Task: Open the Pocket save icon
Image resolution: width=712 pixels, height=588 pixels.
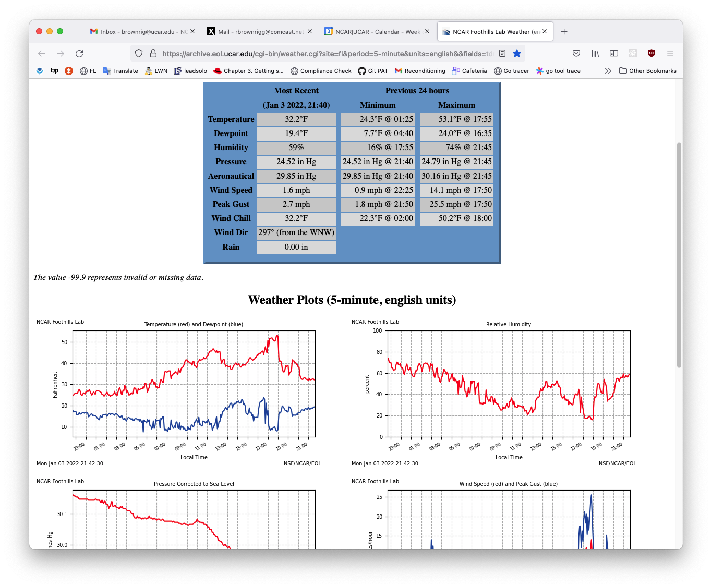Action: click(576, 53)
